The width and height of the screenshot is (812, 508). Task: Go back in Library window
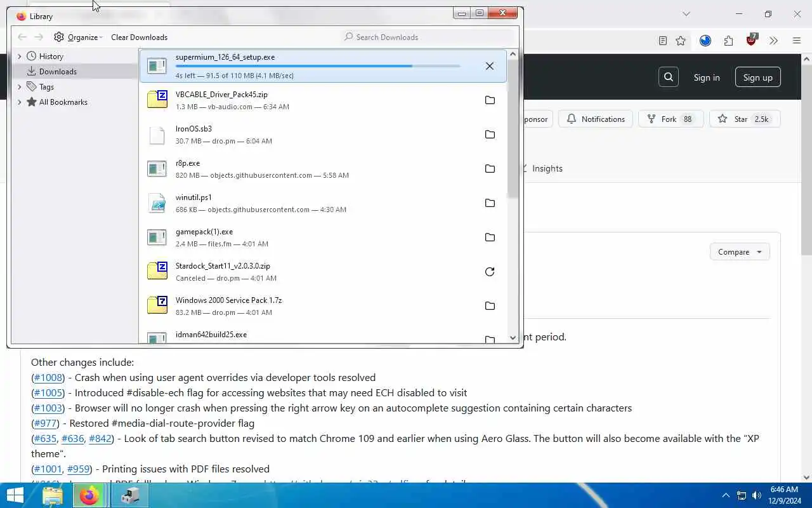pos(22,37)
